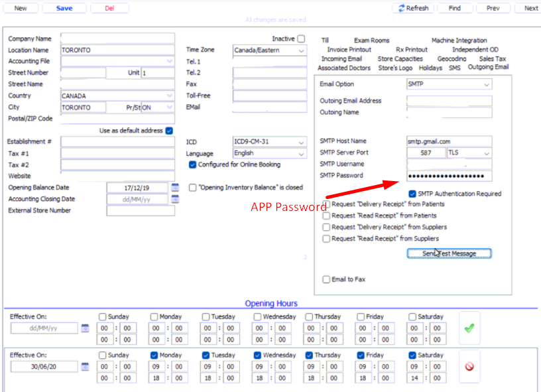Switch to the Independent OD tab
This screenshot has height=392, width=541.
[x=475, y=50]
